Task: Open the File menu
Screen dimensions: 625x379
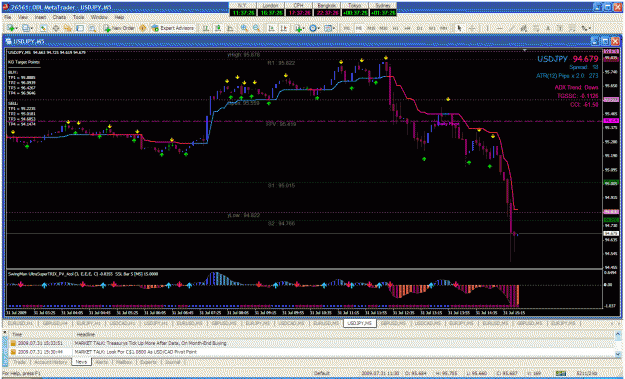Action: 7,18
